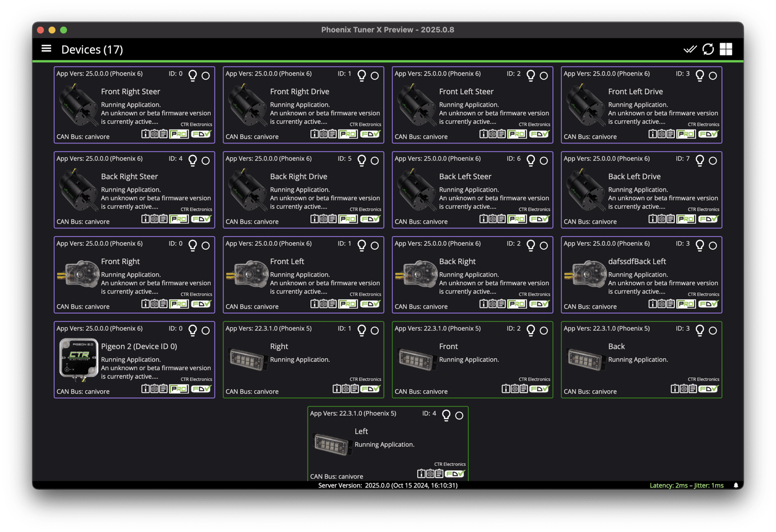776x532 pixels.
Task: Click 'CAN Bus: canivore' on Back Left Steer card
Action: 421,222
